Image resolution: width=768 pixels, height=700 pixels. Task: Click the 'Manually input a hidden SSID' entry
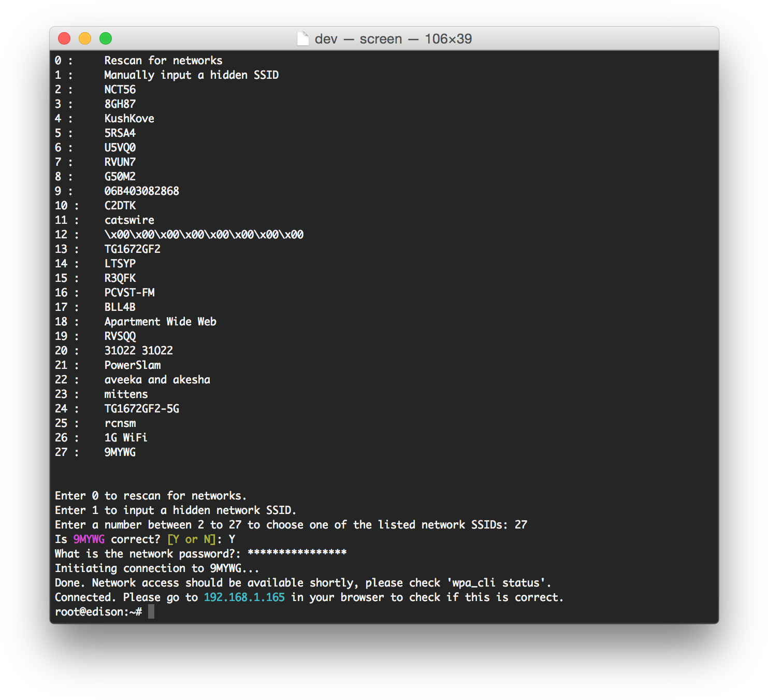pos(191,75)
